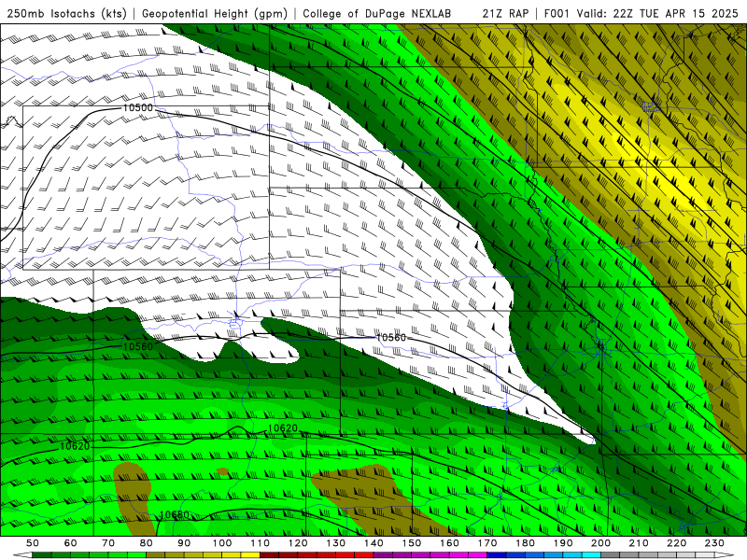Image resolution: width=747 pixels, height=560 pixels.
Task: Click the 10560 contour label on dark green shading
Action: 138,346
